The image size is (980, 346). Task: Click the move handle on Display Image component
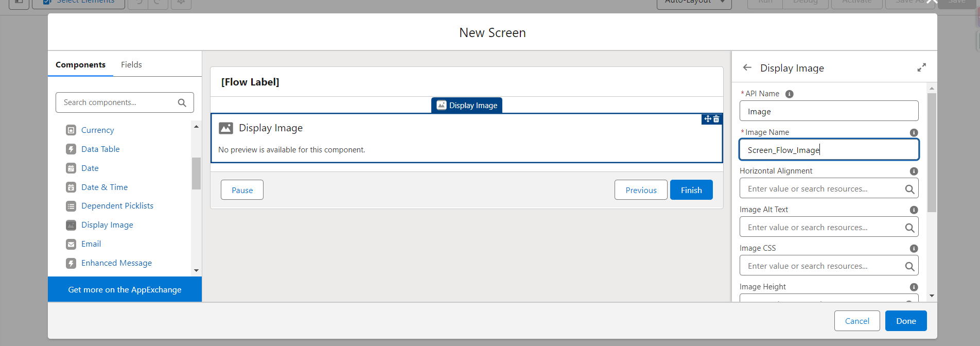pyautogui.click(x=708, y=119)
